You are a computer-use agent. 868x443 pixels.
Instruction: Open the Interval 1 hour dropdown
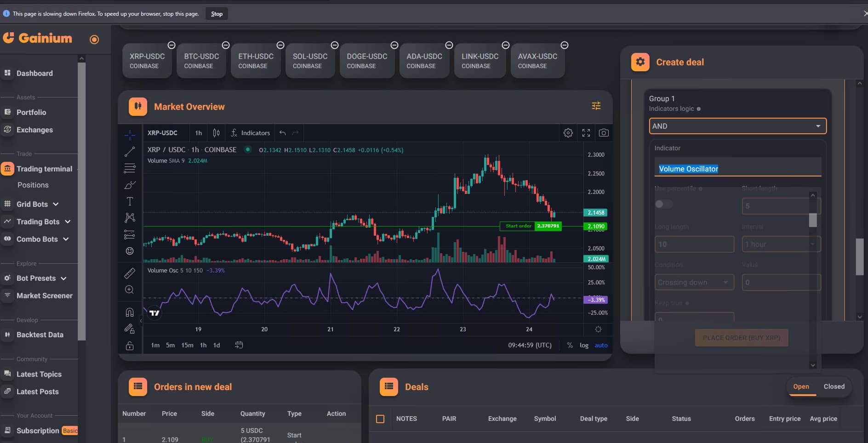point(781,244)
